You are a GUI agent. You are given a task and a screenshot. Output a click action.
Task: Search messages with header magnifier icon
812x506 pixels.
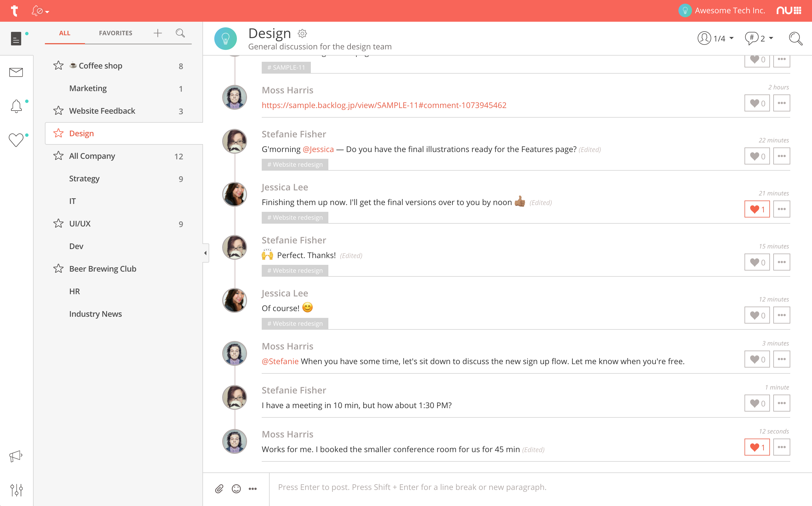(x=795, y=38)
